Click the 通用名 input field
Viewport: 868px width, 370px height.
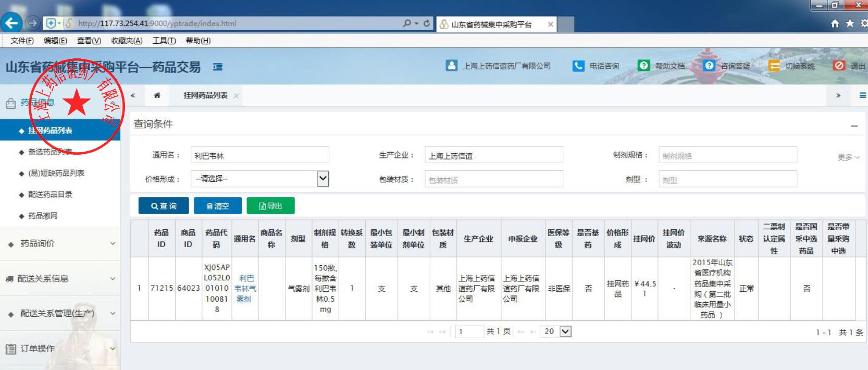point(259,155)
